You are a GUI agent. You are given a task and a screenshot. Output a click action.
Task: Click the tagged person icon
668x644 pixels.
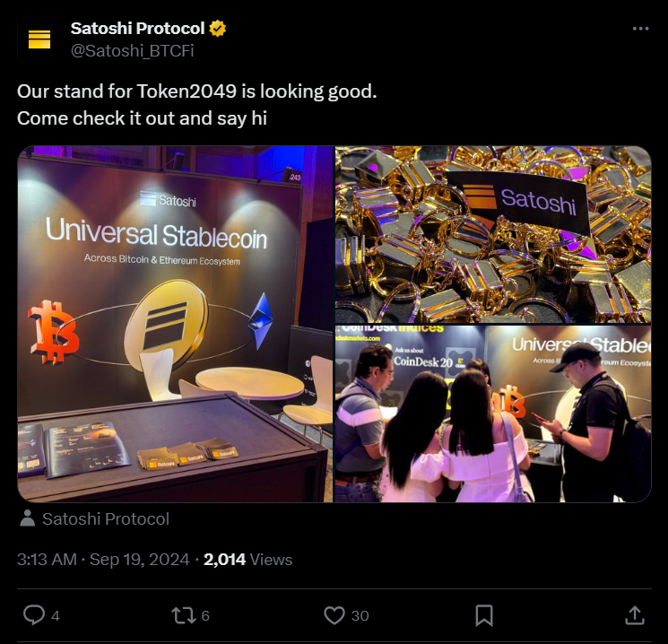click(28, 518)
